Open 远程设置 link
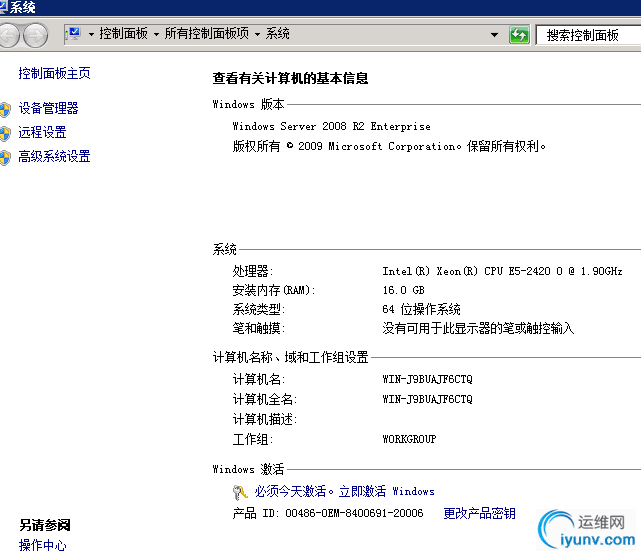This screenshot has width=641, height=556. (42, 132)
